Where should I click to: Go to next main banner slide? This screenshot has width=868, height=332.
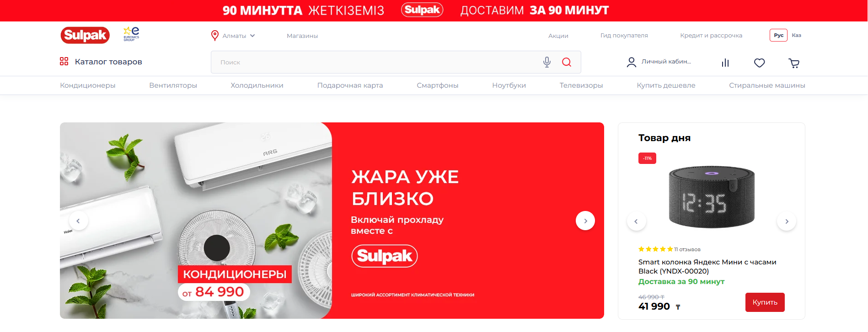pos(585,221)
